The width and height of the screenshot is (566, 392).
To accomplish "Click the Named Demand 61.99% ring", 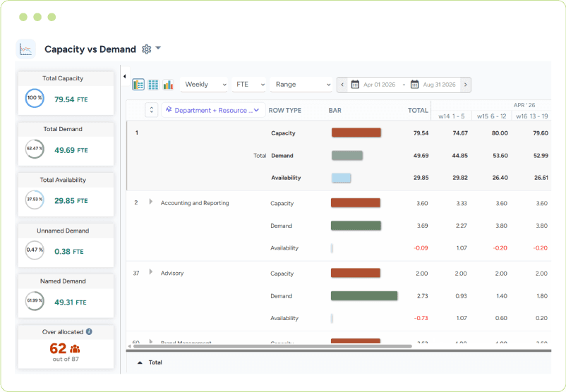I will tap(35, 301).
